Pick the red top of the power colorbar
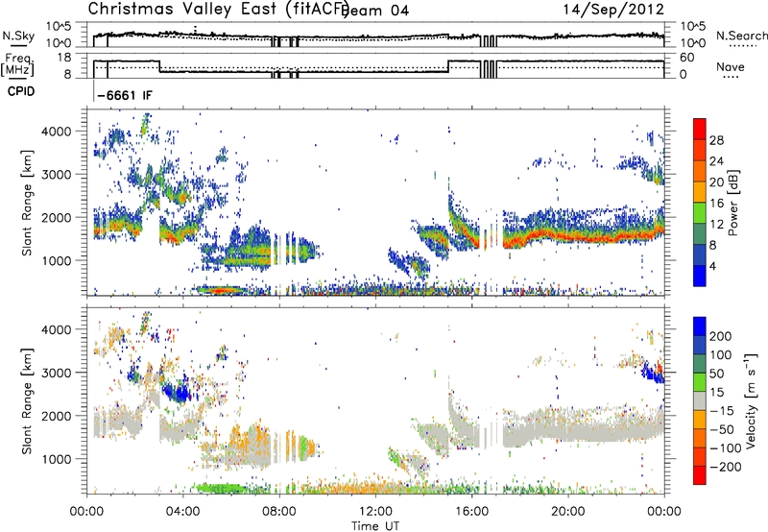Screen dimensions: 768x532 pyautogui.click(x=700, y=129)
